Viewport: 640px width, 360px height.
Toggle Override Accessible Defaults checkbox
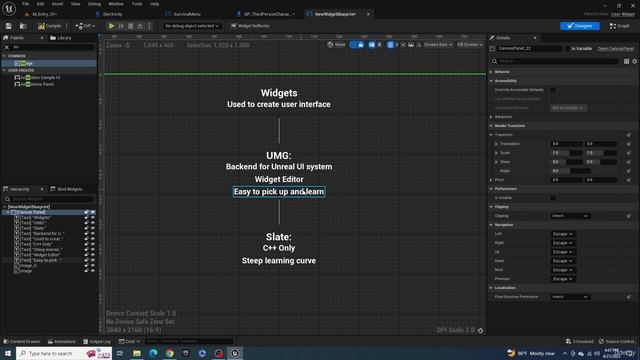coord(553,90)
